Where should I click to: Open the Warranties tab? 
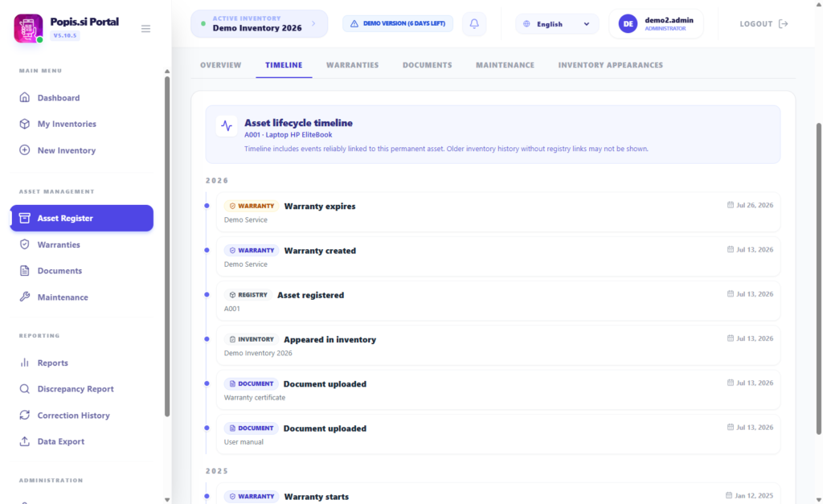[x=352, y=65]
